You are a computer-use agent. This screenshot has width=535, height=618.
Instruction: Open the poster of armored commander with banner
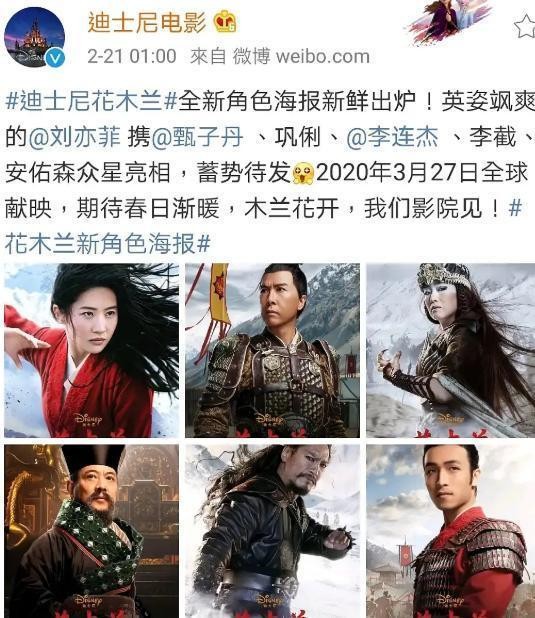(x=272, y=350)
